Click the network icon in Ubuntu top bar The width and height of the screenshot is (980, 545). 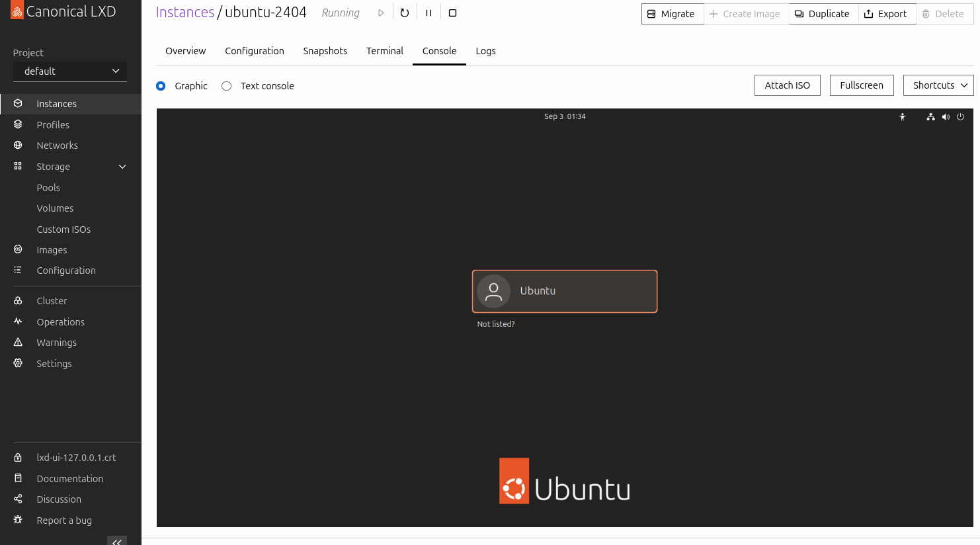[930, 116]
